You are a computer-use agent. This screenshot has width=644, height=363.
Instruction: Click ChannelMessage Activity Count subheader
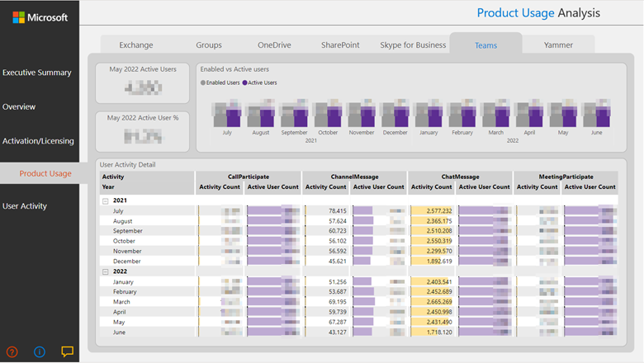click(325, 187)
